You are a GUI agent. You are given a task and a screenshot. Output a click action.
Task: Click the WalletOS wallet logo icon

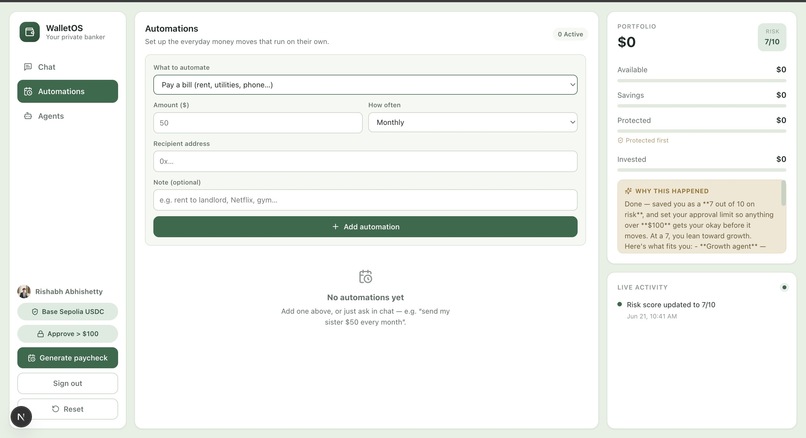tap(30, 32)
